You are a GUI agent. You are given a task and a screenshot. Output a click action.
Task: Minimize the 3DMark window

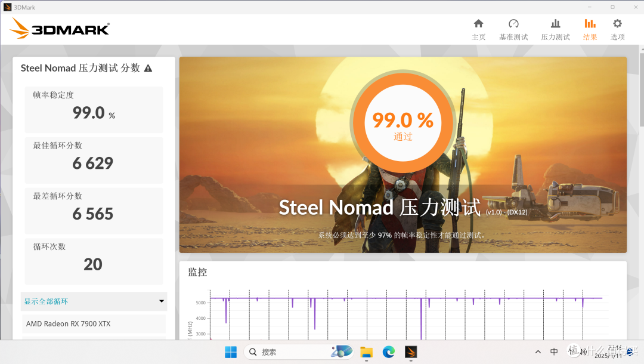(x=590, y=7)
